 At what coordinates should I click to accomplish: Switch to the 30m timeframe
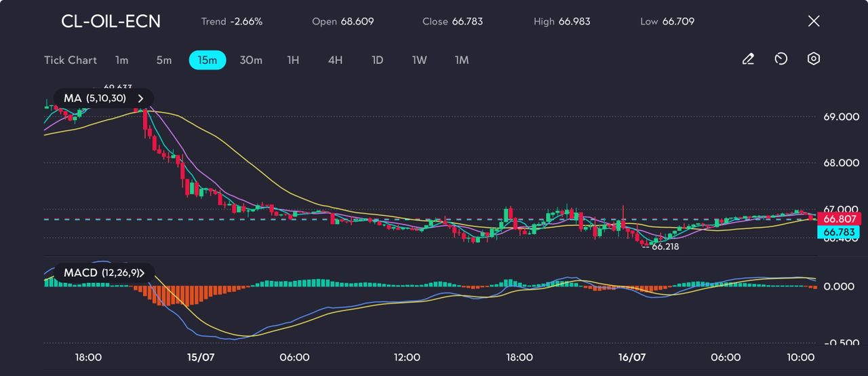(250, 60)
